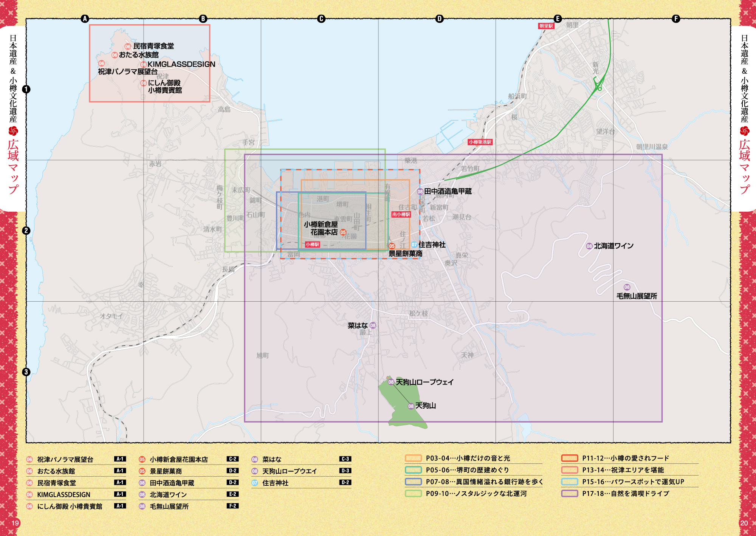Viewport: 756px width, 536px height.
Task: Click the purple P17-18 legend swatch
Action: click(x=570, y=493)
